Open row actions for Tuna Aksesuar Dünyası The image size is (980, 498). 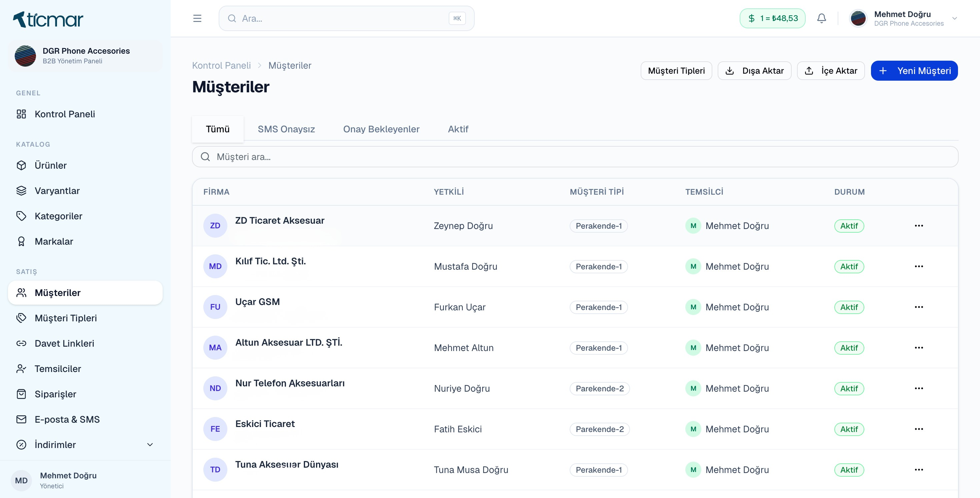pyautogui.click(x=919, y=470)
